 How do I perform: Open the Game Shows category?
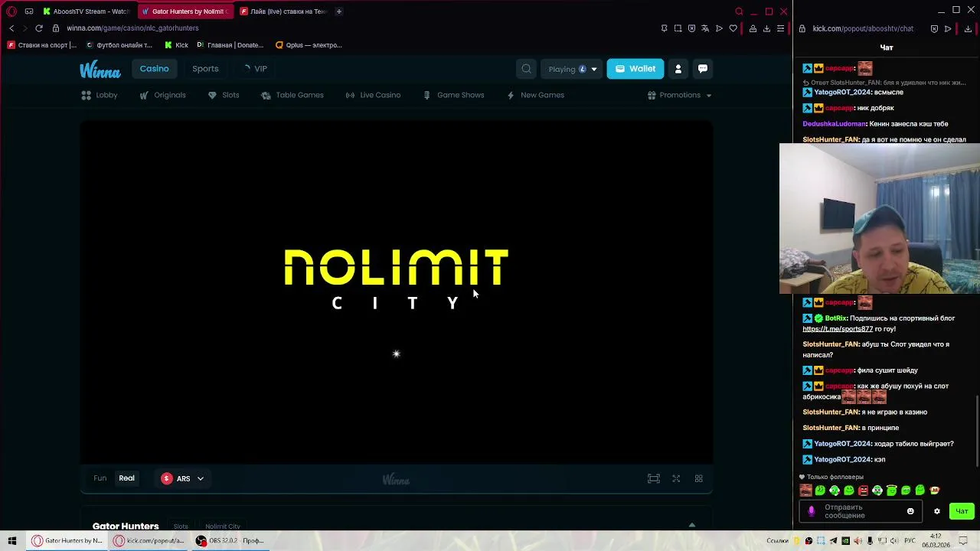(x=453, y=95)
